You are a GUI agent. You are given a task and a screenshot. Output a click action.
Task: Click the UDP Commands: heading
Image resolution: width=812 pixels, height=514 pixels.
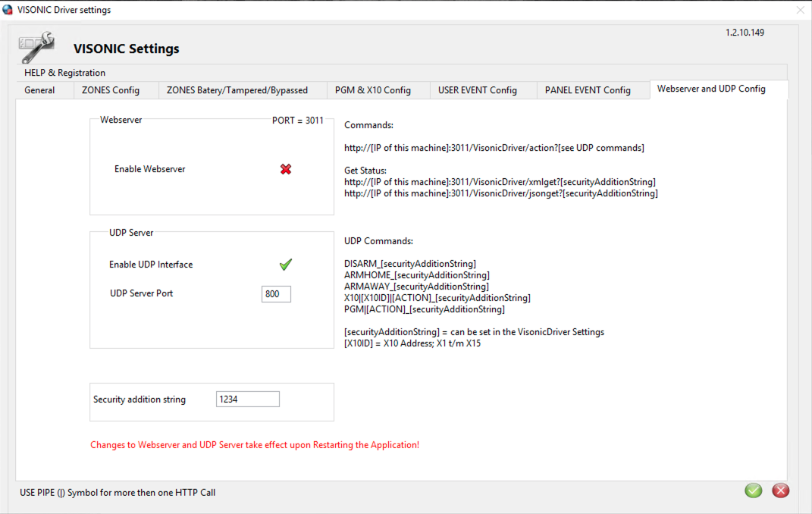click(x=378, y=241)
